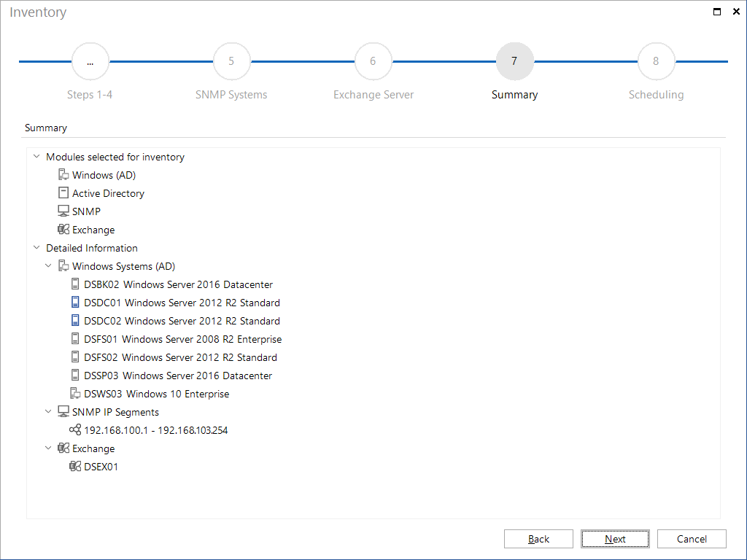Click the IP range network share icon
747x560 pixels.
pos(75,429)
